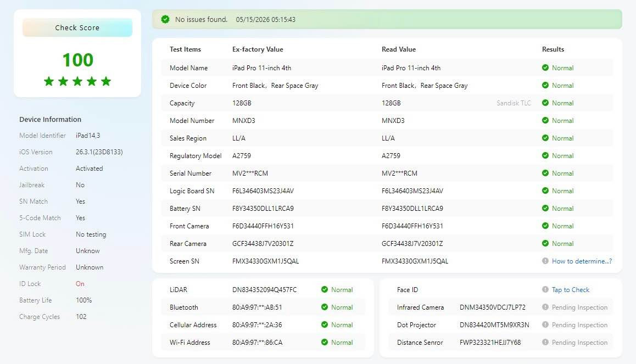Click read value Battery SN F8Y34350DLL1LRCA9
The image size is (636, 364).
click(412, 208)
